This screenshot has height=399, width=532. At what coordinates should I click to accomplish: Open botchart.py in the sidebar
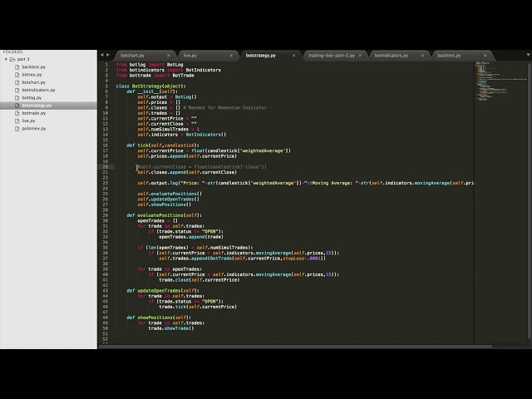(33, 82)
